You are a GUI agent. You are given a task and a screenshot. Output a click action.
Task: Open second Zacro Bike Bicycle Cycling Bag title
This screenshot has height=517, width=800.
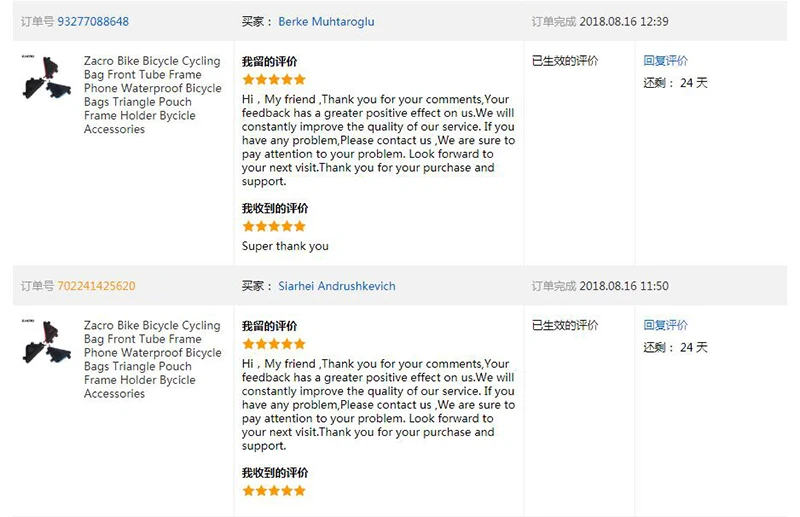153,359
